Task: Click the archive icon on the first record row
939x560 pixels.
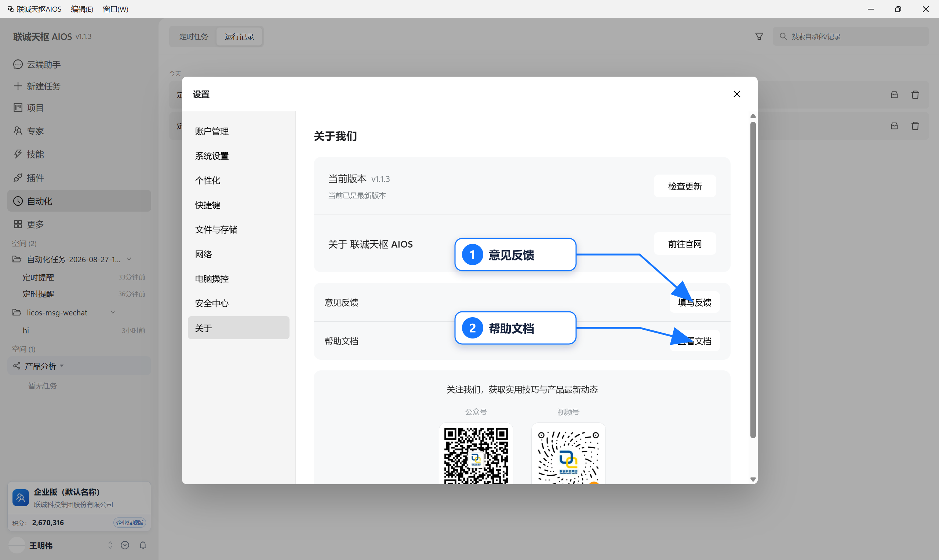Action: [x=894, y=95]
